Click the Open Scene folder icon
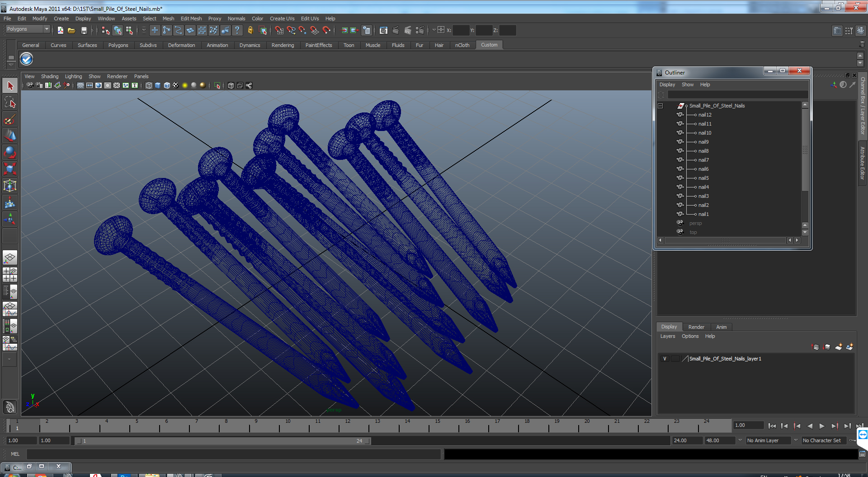868x477 pixels. click(x=71, y=30)
